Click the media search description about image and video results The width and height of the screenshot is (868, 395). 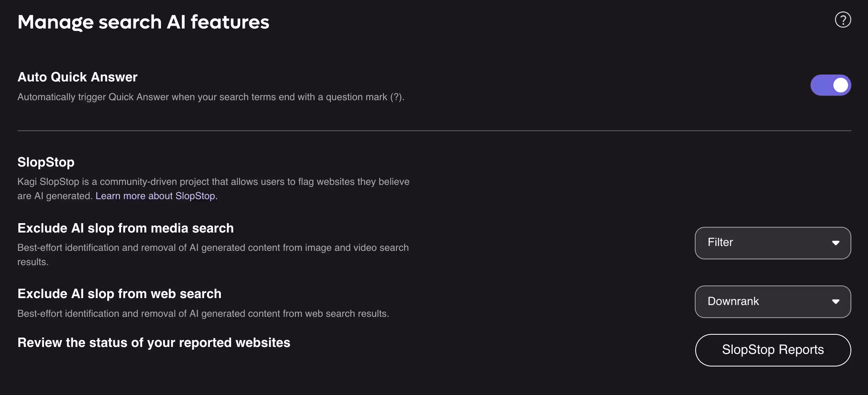point(213,248)
